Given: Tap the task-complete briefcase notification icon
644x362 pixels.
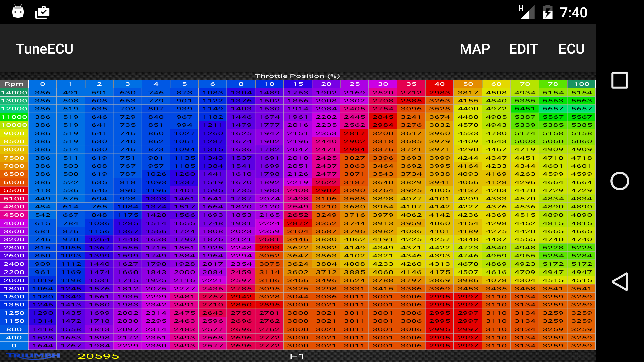Looking at the screenshot, I should pos(42,12).
